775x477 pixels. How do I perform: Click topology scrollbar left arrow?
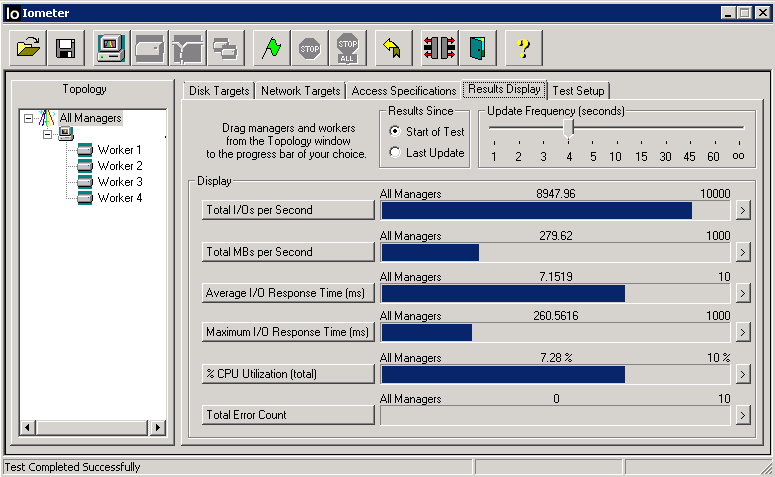pyautogui.click(x=28, y=427)
